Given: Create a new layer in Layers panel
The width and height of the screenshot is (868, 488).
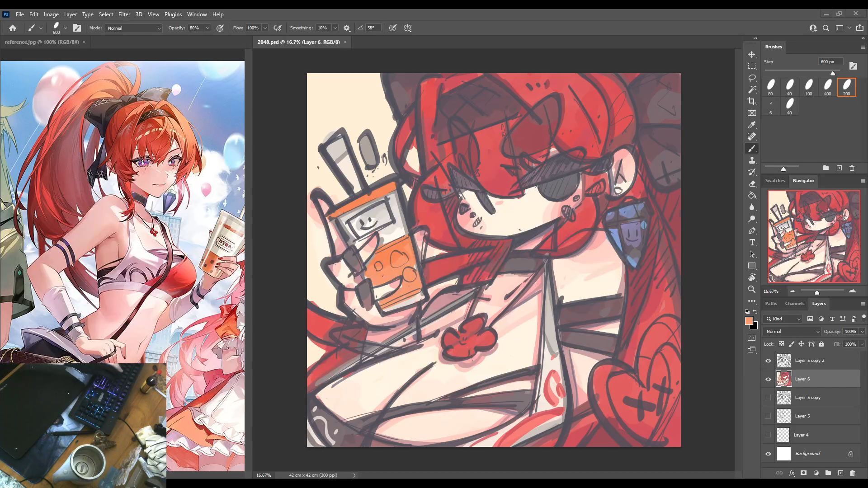Looking at the screenshot, I should pos(840,473).
